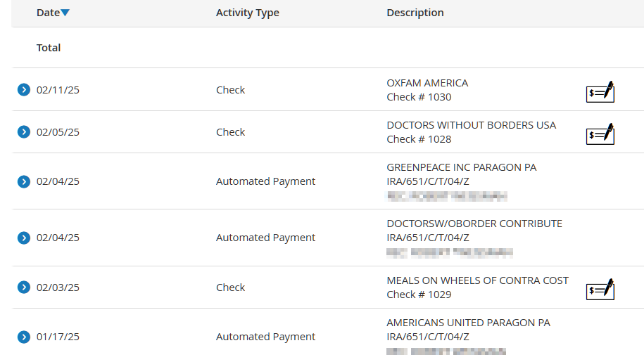This screenshot has height=362, width=644.
Task: Expand the Greenpeace automated payment details
Action: coord(24,181)
